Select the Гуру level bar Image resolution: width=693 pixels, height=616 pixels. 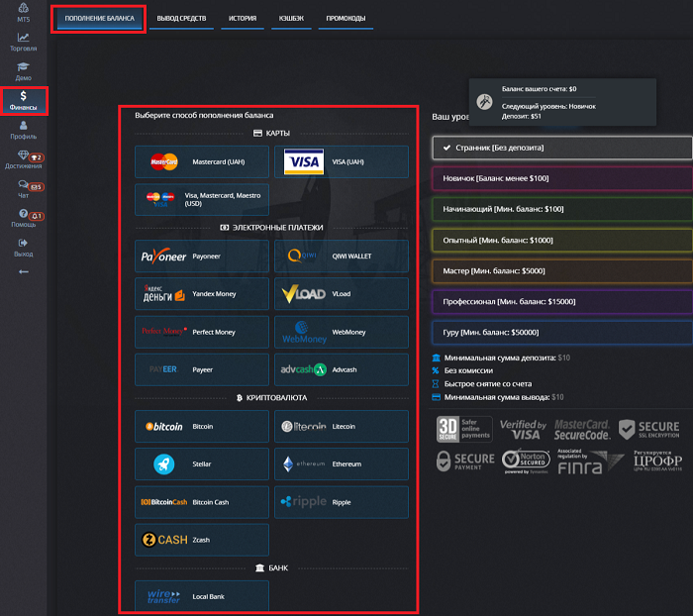(x=562, y=332)
